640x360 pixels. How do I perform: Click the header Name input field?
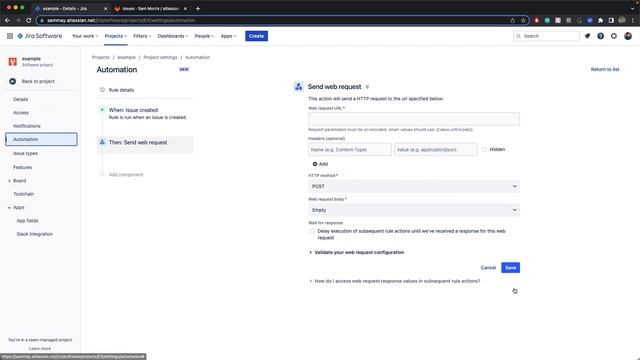[350, 149]
